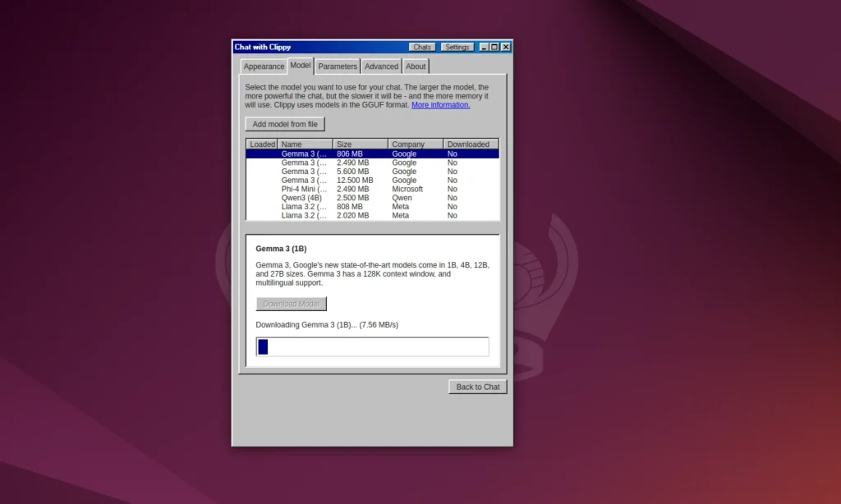Image resolution: width=841 pixels, height=504 pixels.
Task: Sort the model list by the Name column
Action: (306, 144)
